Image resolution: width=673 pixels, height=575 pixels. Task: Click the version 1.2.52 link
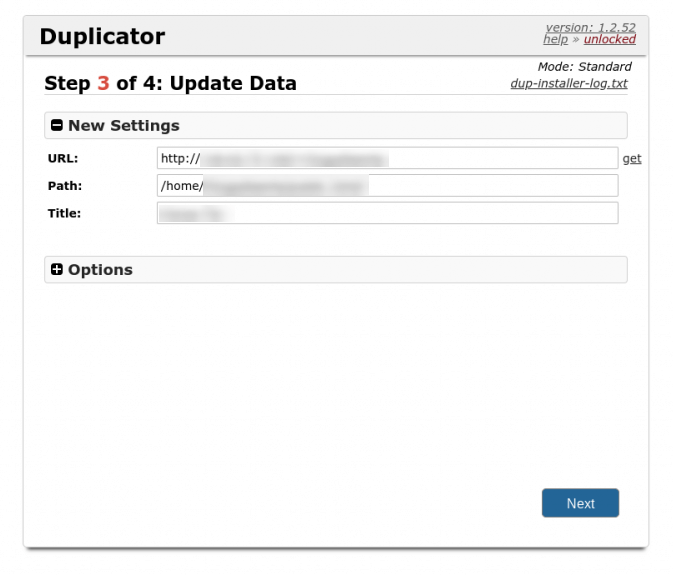[x=591, y=27]
